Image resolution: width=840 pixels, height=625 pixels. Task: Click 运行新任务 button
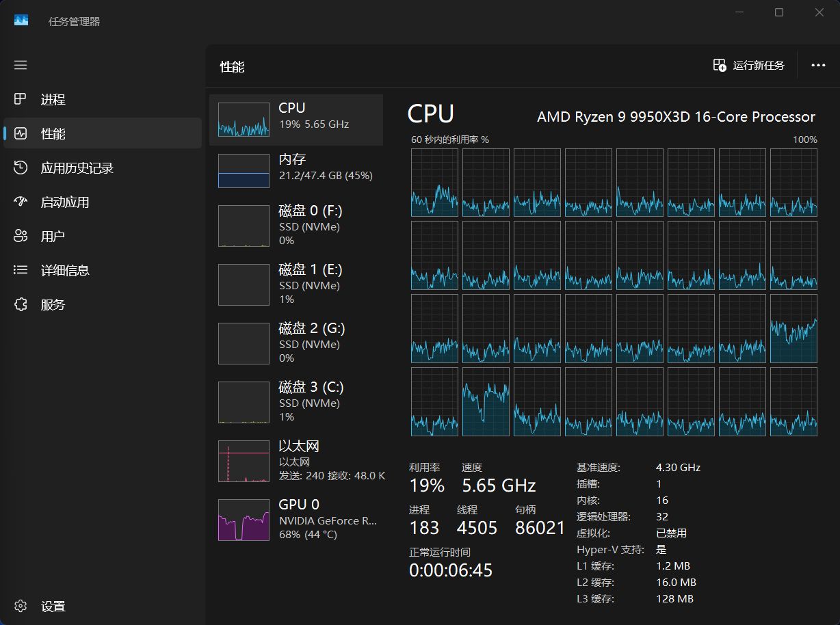click(749, 66)
